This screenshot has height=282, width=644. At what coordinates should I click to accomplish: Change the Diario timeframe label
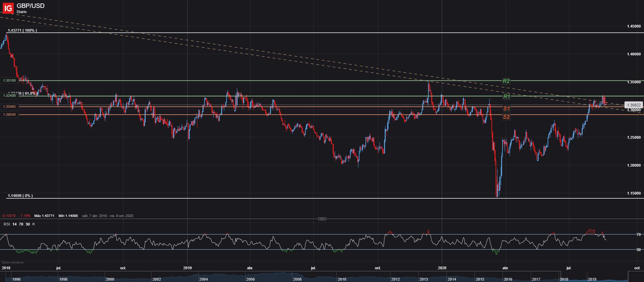coord(21,12)
